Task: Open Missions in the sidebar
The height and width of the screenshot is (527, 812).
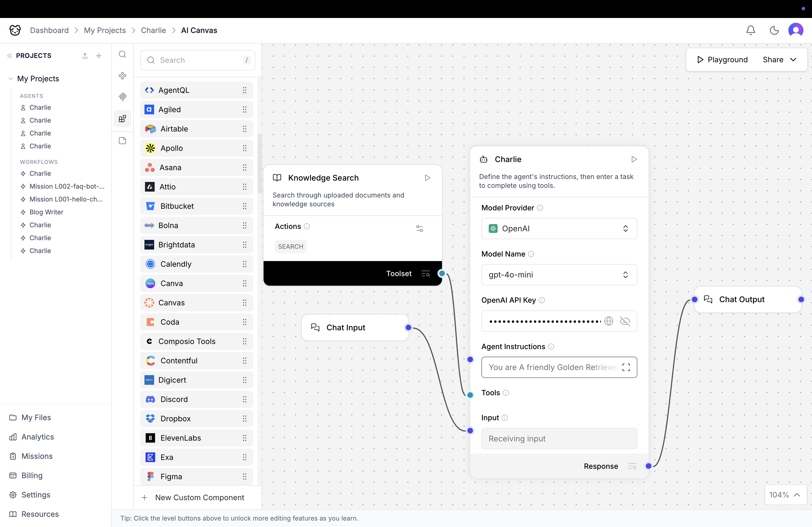Action: [37, 456]
